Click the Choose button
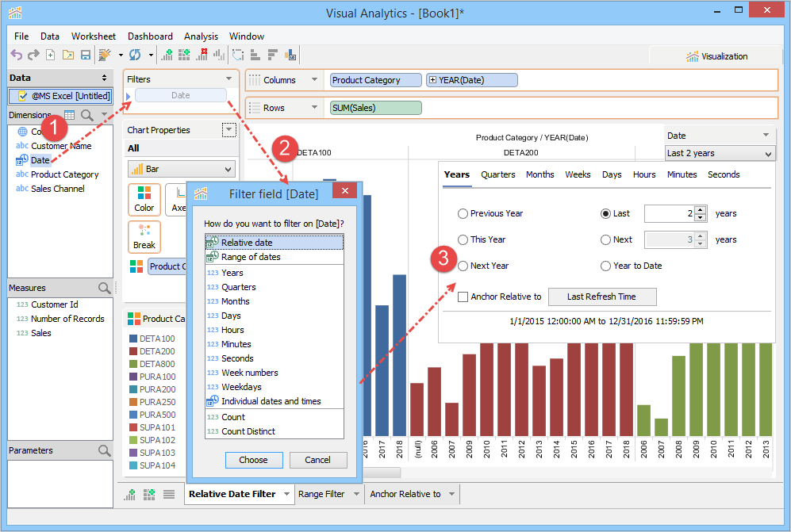Image resolution: width=791 pixels, height=532 pixels. pos(254,460)
